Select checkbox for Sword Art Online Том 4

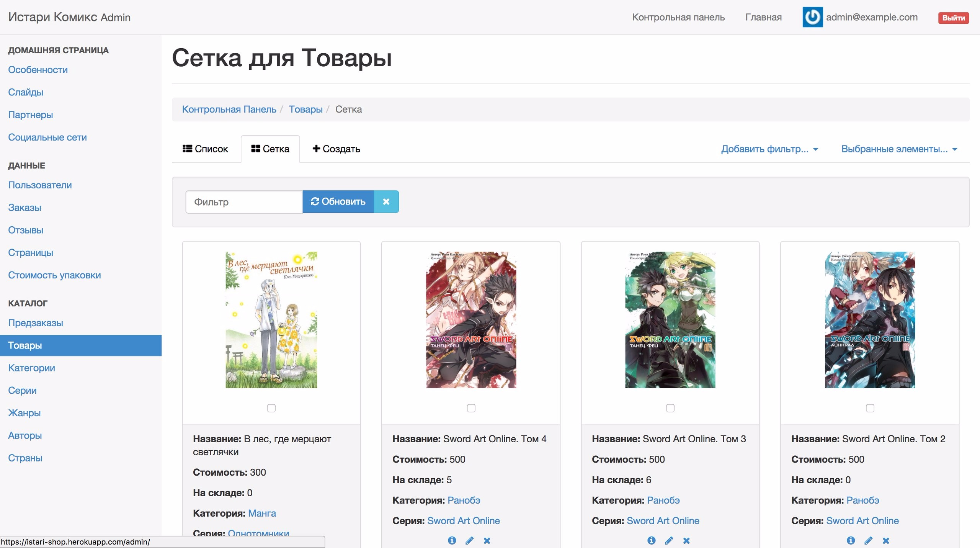coord(471,408)
